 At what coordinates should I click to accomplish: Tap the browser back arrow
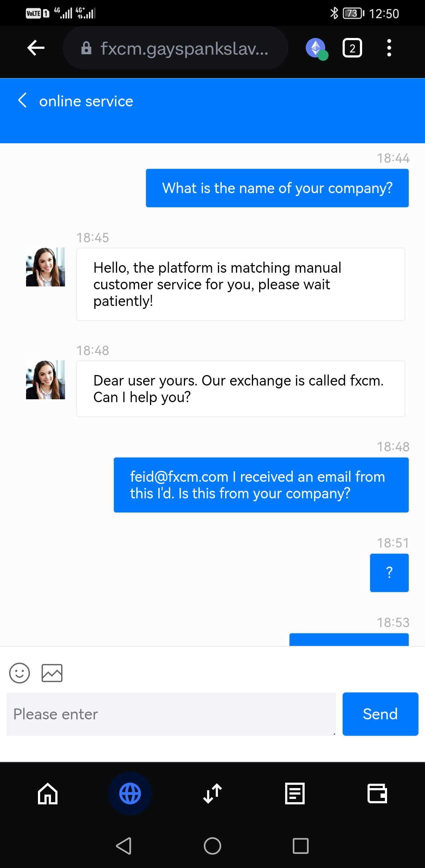point(36,48)
